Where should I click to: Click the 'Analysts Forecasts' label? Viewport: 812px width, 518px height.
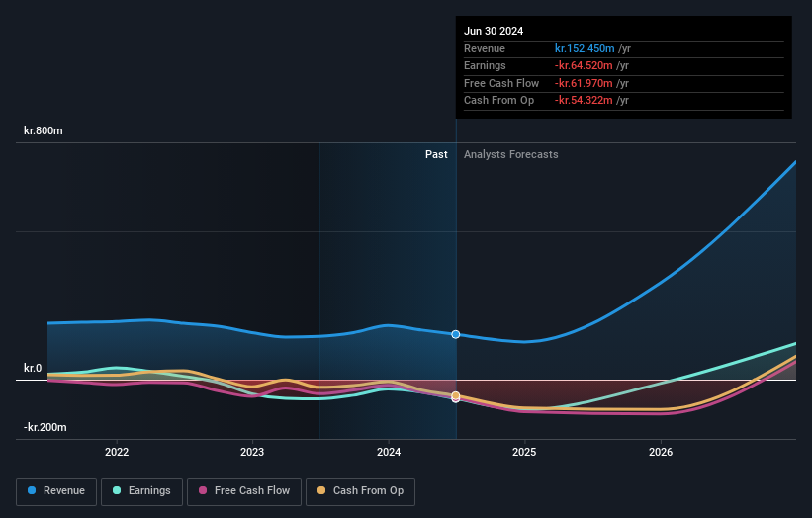(x=511, y=154)
